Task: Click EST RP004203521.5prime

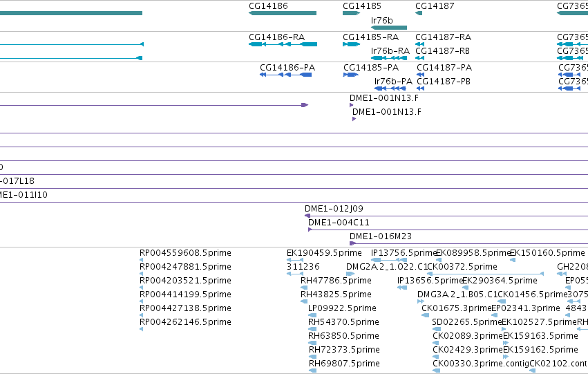Action: click(185, 281)
